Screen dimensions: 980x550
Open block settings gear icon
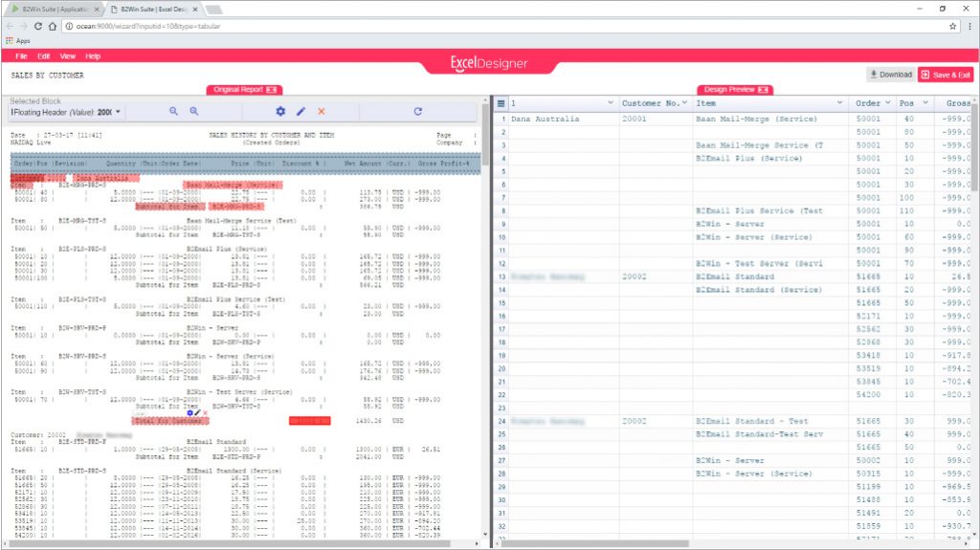[280, 112]
